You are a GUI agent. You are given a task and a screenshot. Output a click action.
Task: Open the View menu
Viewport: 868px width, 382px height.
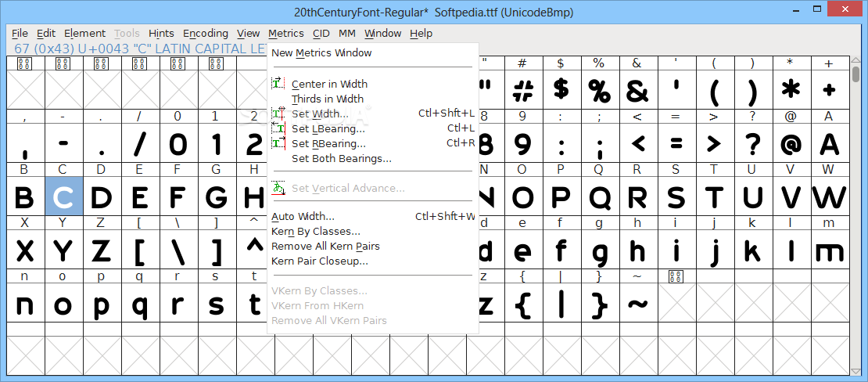248,33
